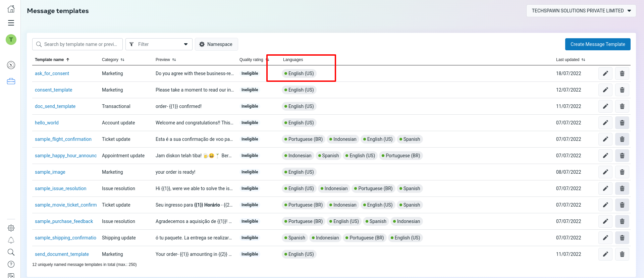Click the Namespace button
The height and width of the screenshot is (278, 644).
coord(216,44)
